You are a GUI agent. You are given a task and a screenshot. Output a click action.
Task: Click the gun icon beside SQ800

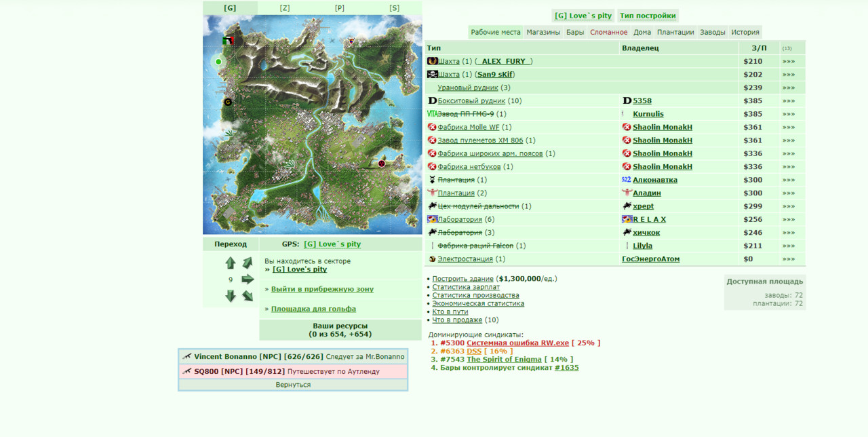point(187,371)
